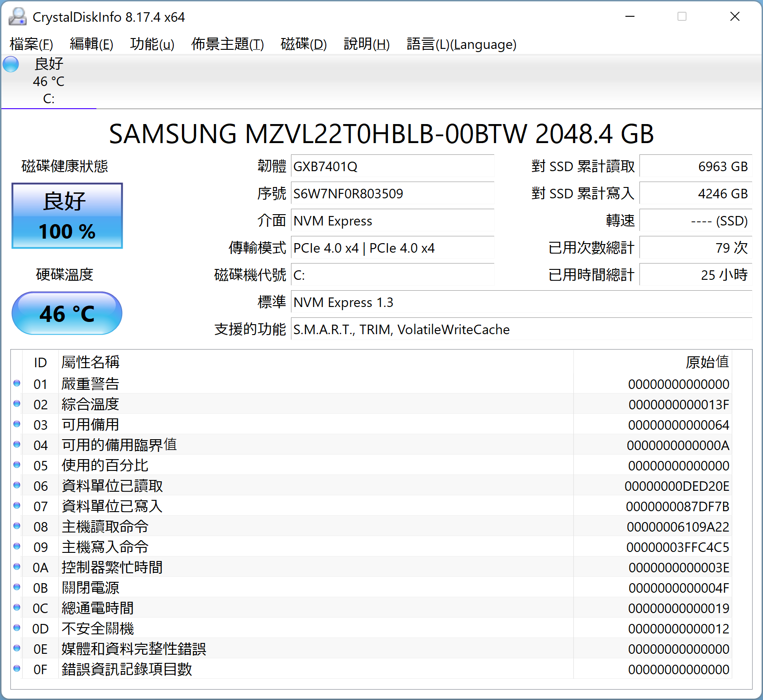Click status dot beside 控制器繁忙時間 row

click(x=17, y=567)
